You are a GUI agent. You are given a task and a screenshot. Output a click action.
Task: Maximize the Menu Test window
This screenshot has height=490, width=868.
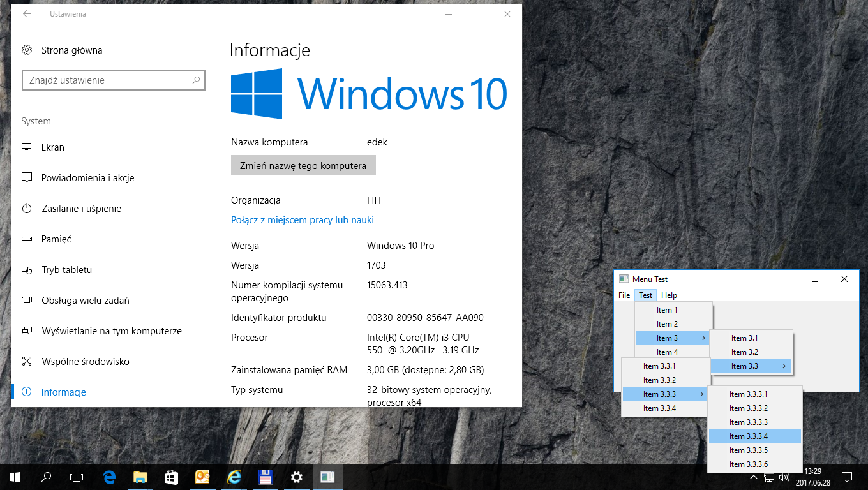point(815,279)
